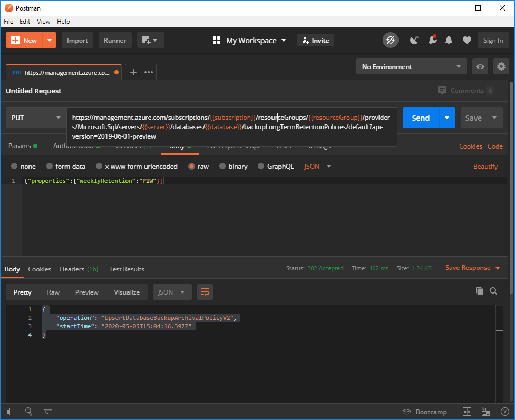Expand the Save Response dropdown

[x=498, y=268]
